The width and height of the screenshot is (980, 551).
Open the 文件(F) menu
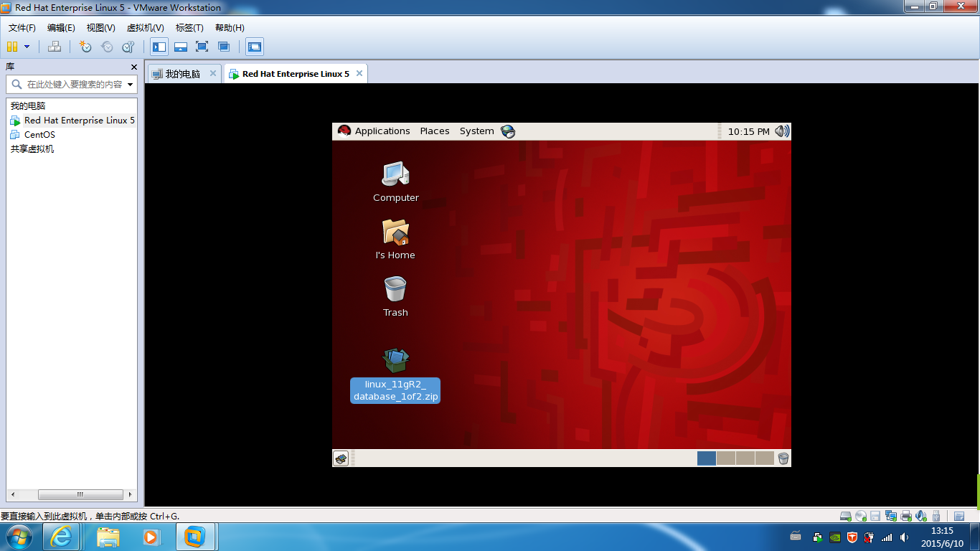click(22, 27)
